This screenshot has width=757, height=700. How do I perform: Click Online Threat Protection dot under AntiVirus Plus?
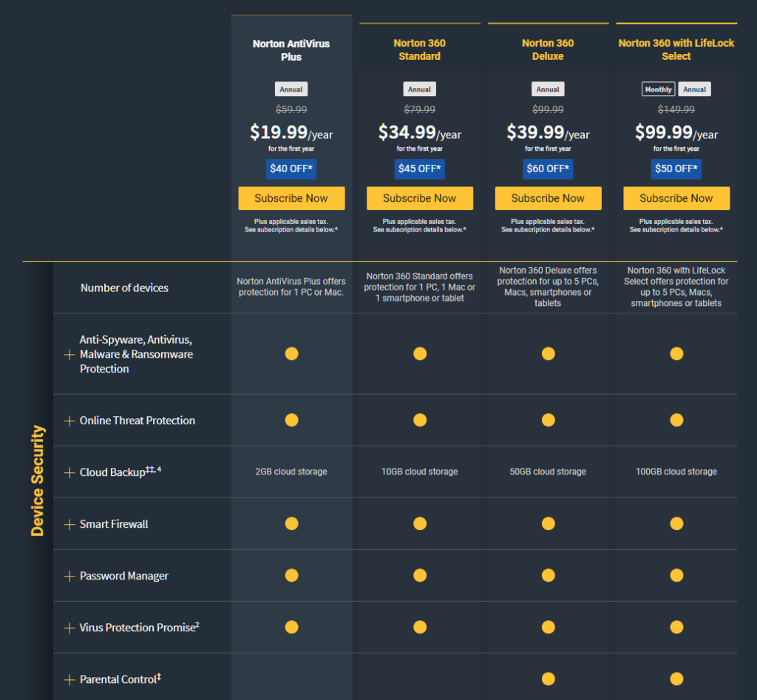tap(291, 420)
